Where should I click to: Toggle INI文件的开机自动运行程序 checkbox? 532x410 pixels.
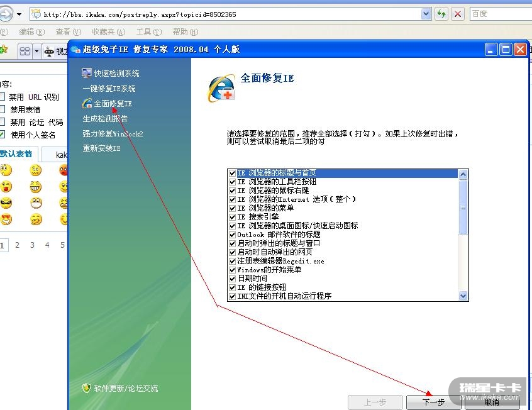[x=233, y=297]
